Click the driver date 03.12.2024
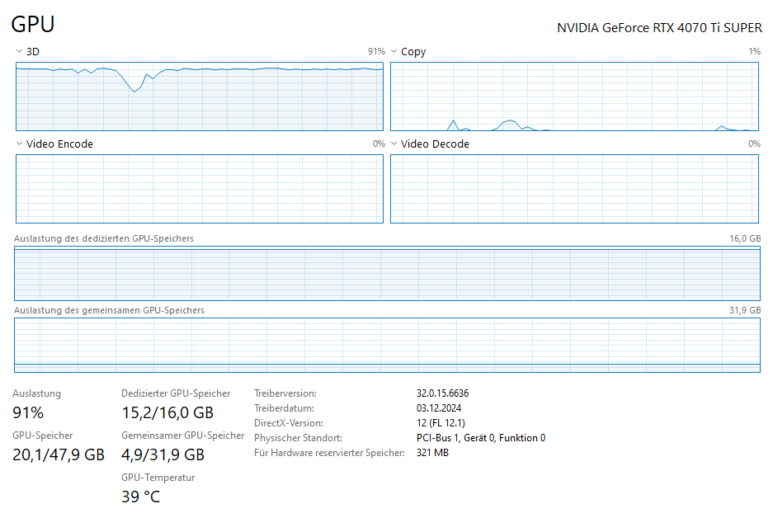The image size is (773, 532). pyautogui.click(x=439, y=408)
